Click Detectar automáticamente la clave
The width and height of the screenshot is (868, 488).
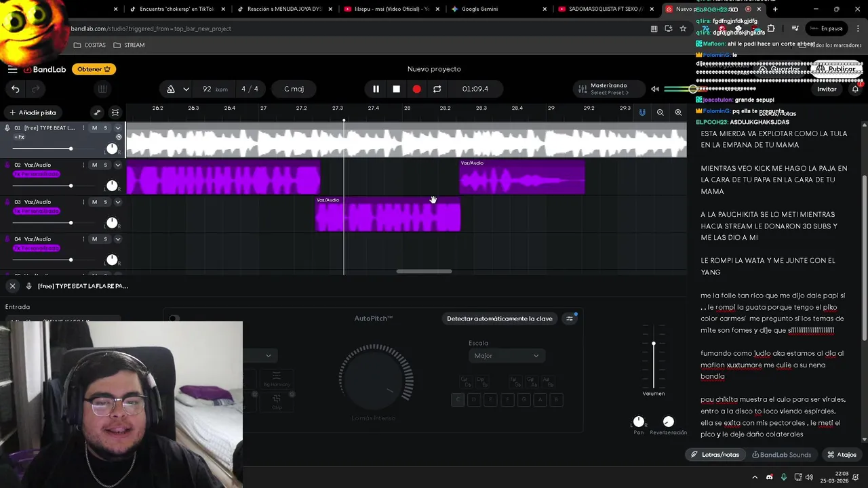(x=500, y=319)
